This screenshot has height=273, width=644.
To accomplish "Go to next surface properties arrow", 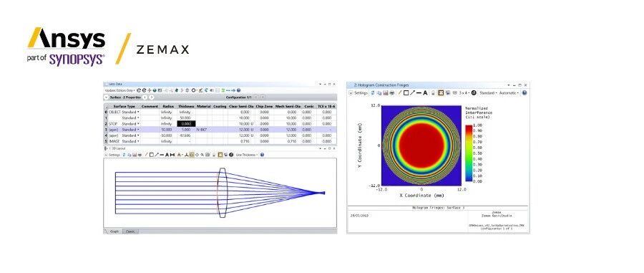I will click(152, 97).
